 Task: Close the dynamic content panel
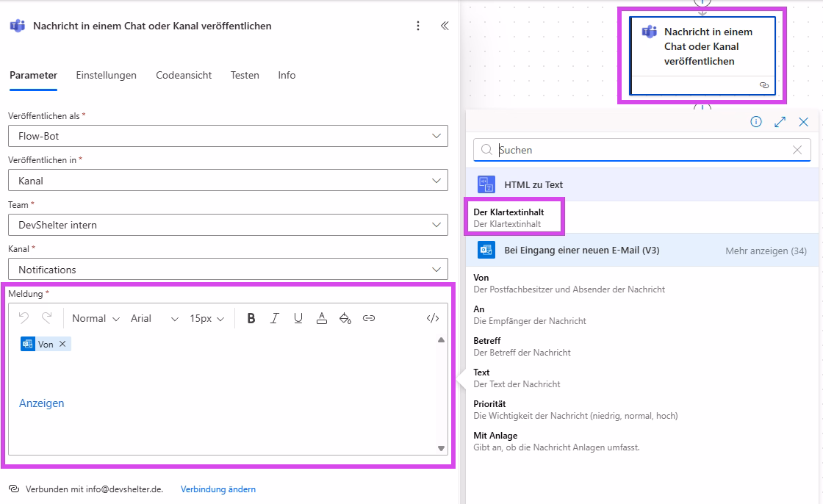(x=804, y=122)
